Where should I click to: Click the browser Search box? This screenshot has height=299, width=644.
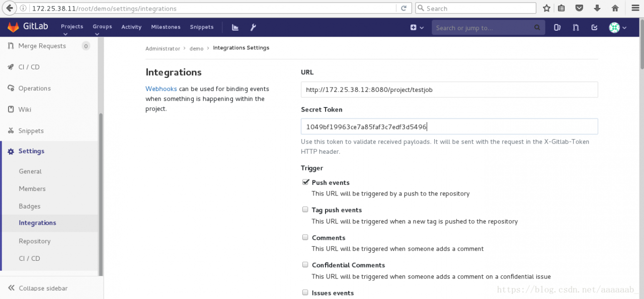[475, 8]
